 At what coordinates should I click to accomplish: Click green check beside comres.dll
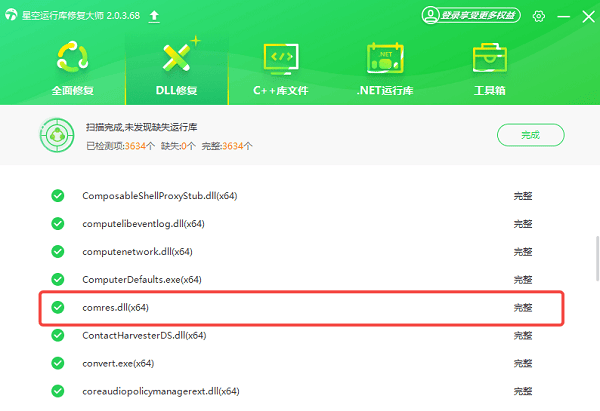pyautogui.click(x=57, y=307)
